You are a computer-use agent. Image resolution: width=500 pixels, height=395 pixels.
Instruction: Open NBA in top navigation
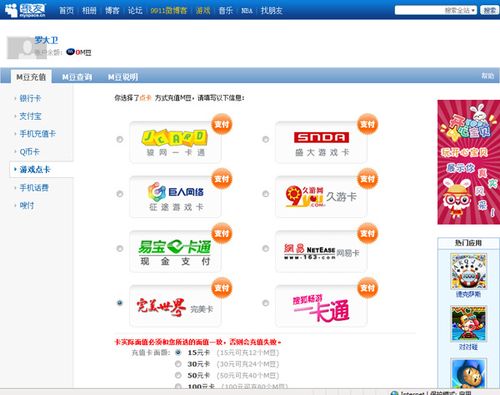247,10
